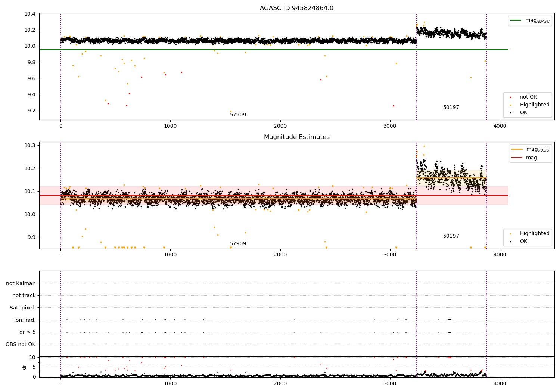Screen dimensions: 560x392
Task: Click 'OK' legend entry below Highlighted in top plot
Action: coord(523,113)
